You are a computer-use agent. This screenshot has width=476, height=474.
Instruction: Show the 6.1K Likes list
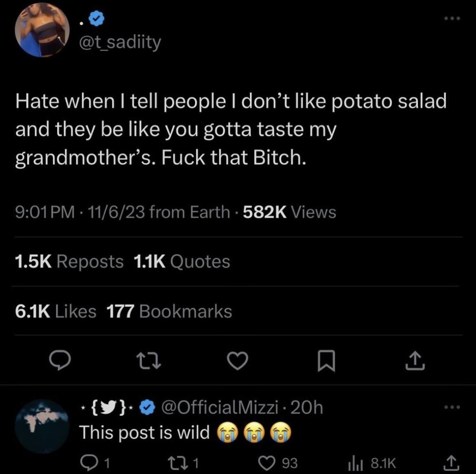[x=56, y=312]
